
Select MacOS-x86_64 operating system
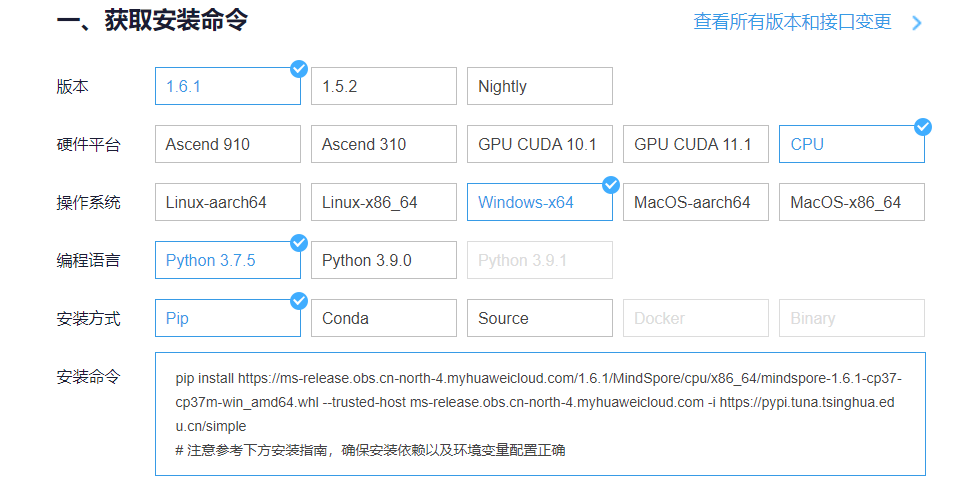[852, 202]
